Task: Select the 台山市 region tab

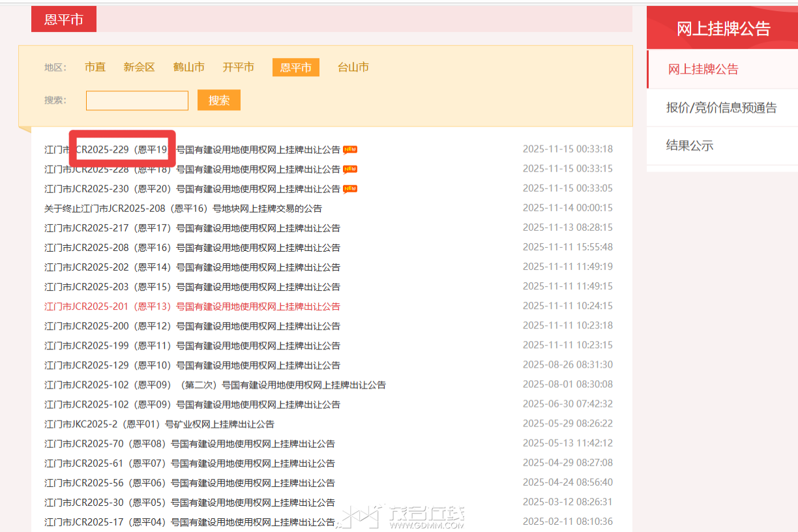Action: pos(353,66)
